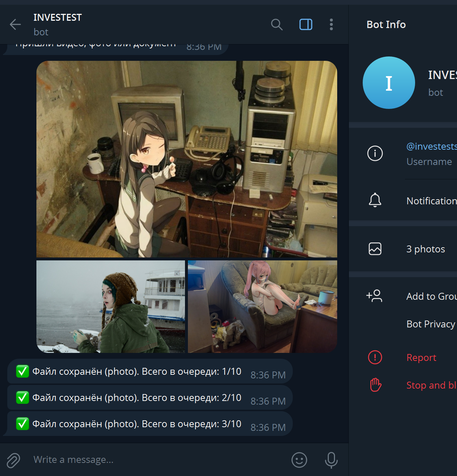Open the emoji picker smiley icon
This screenshot has width=457, height=476.
tap(299, 460)
